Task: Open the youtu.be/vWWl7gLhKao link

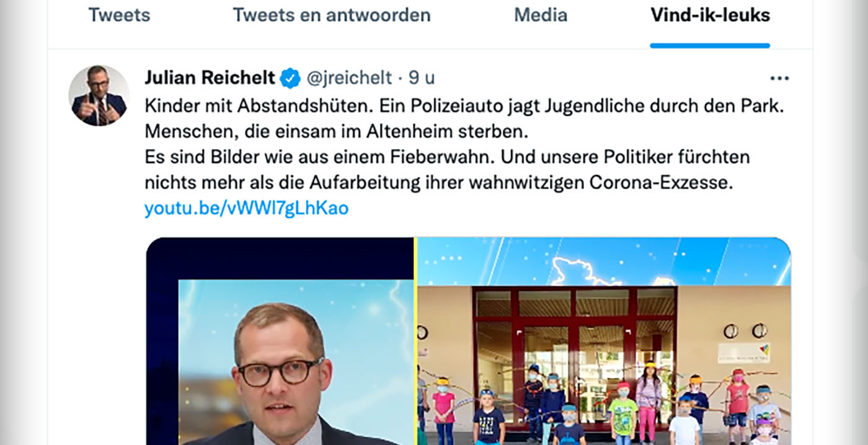Action: pyautogui.click(x=246, y=208)
